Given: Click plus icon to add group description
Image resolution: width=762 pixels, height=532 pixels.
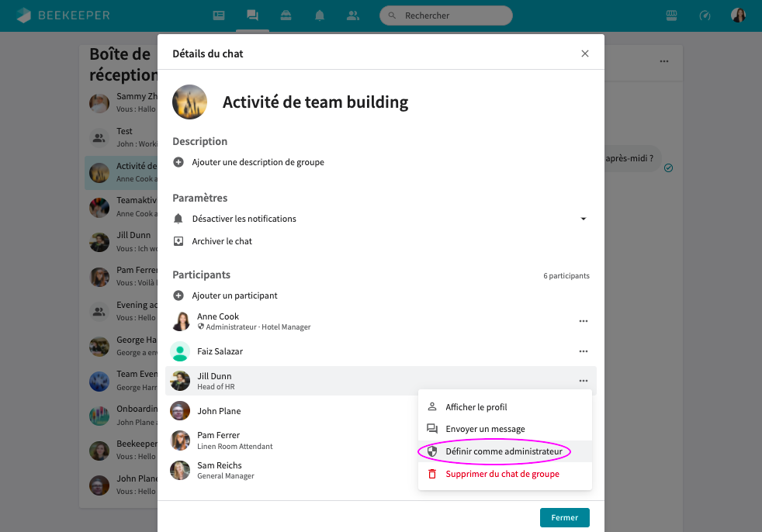Looking at the screenshot, I should pyautogui.click(x=178, y=162).
